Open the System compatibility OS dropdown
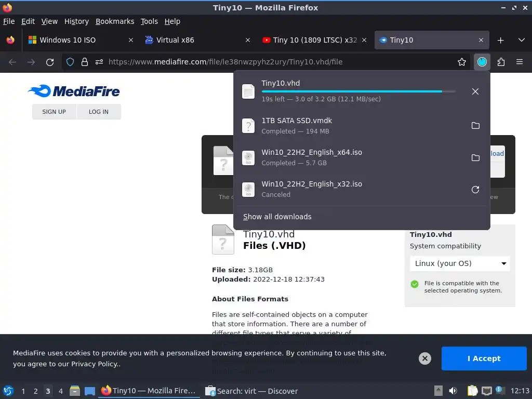Image resolution: width=532 pixels, height=399 pixels. [460, 263]
